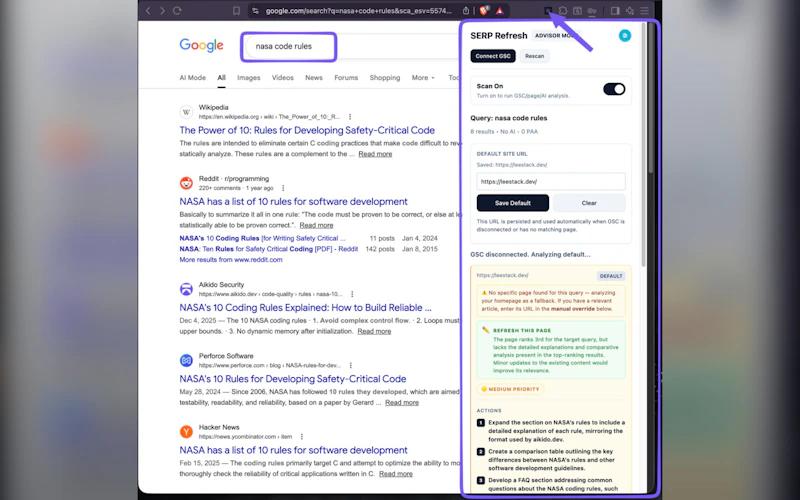Image resolution: width=800 pixels, height=500 pixels.
Task: Click the Rescan button
Action: [534, 56]
